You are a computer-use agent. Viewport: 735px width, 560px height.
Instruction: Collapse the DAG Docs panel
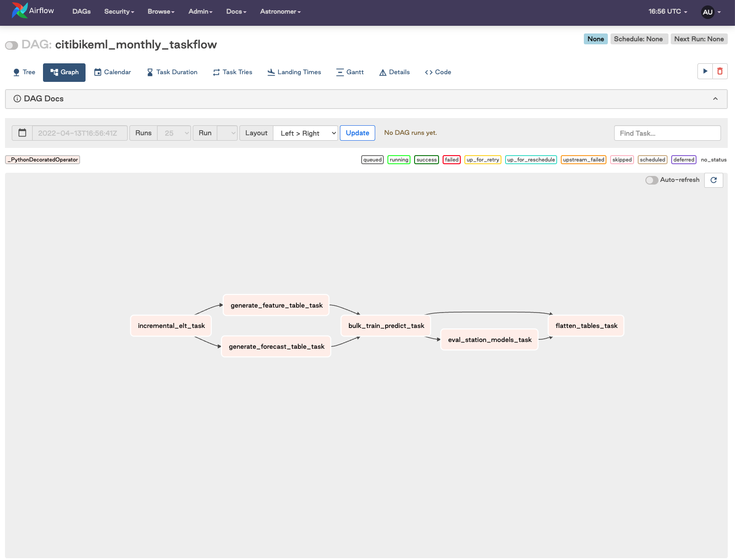click(715, 99)
